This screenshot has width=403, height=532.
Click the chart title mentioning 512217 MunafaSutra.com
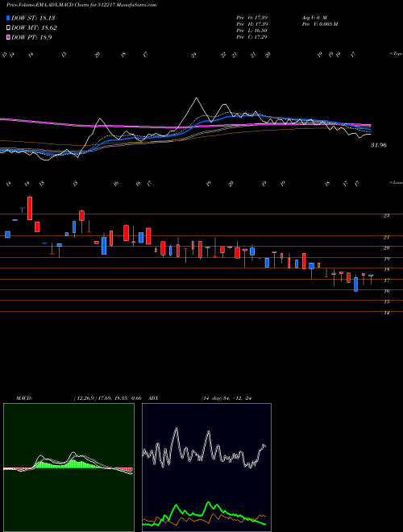click(81, 5)
